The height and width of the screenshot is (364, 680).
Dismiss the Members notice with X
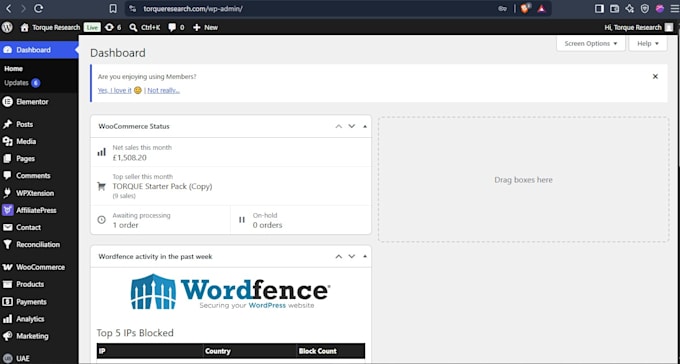(x=655, y=76)
